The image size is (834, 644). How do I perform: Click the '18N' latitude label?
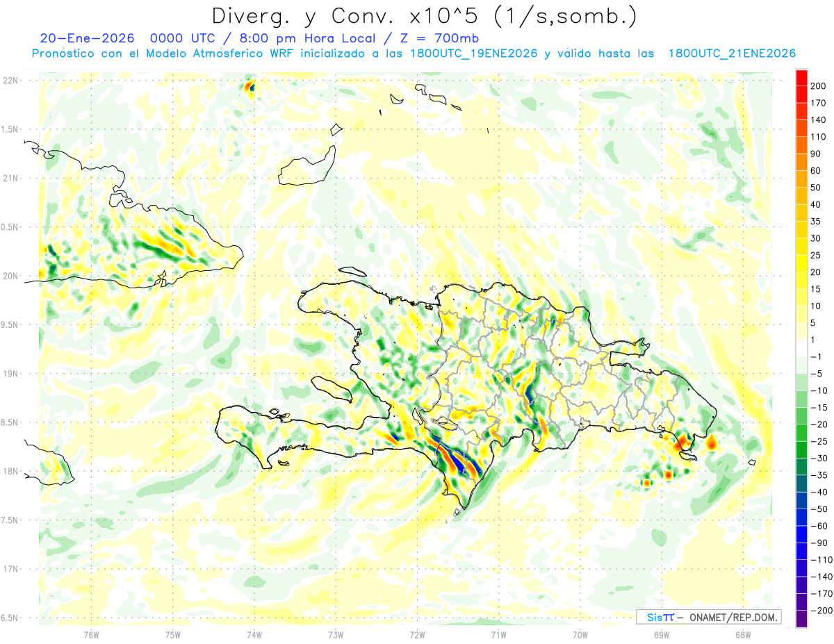10,471
